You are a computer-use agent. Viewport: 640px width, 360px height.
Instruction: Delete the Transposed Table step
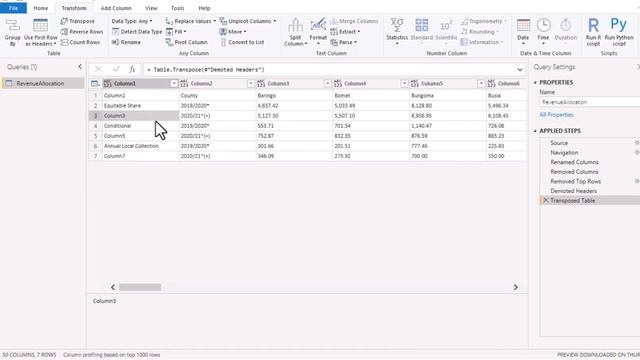click(x=546, y=200)
